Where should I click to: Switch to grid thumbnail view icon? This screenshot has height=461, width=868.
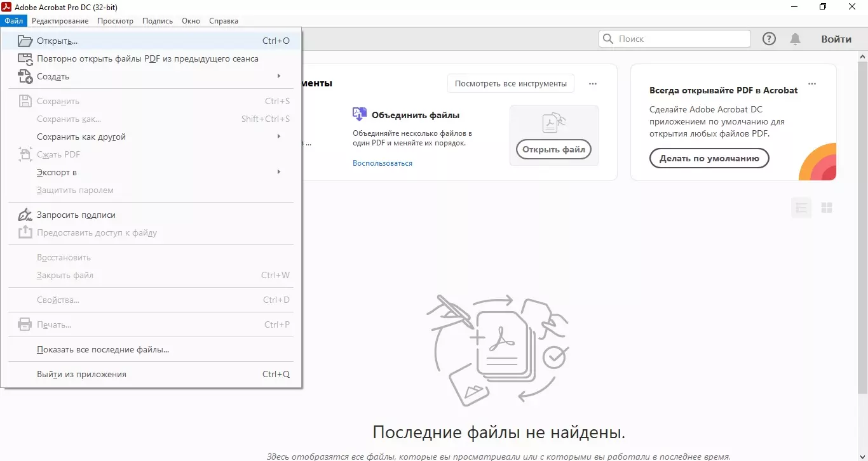point(827,208)
